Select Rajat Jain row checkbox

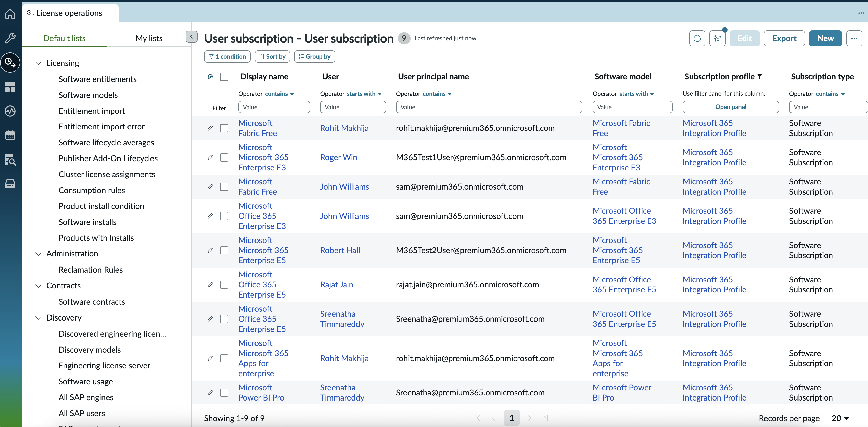(x=224, y=285)
